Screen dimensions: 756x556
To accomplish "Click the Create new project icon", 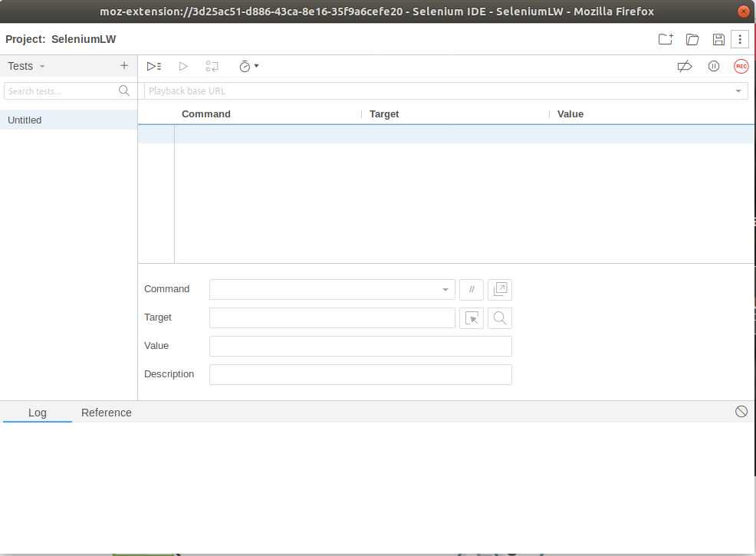I will click(x=666, y=39).
